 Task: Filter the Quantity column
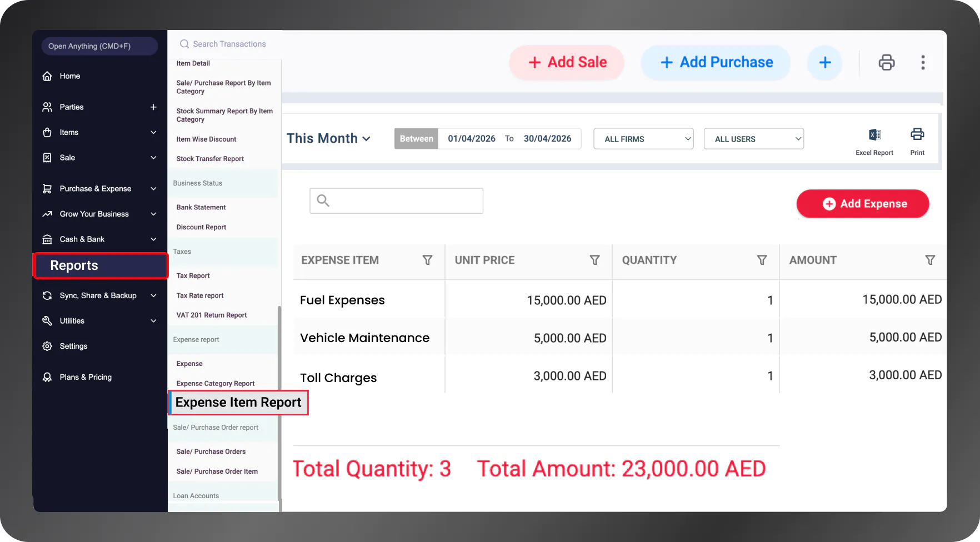point(762,260)
